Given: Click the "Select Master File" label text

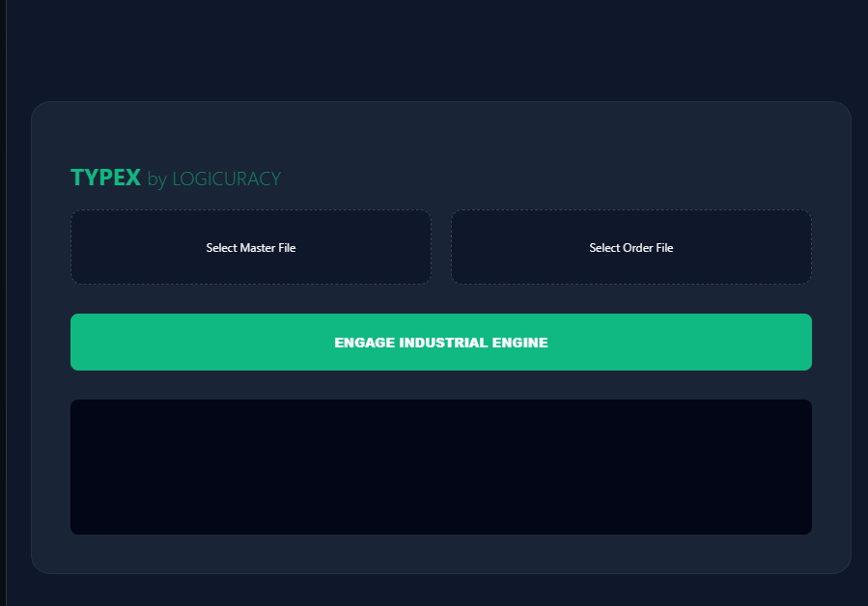Looking at the screenshot, I should point(250,248).
